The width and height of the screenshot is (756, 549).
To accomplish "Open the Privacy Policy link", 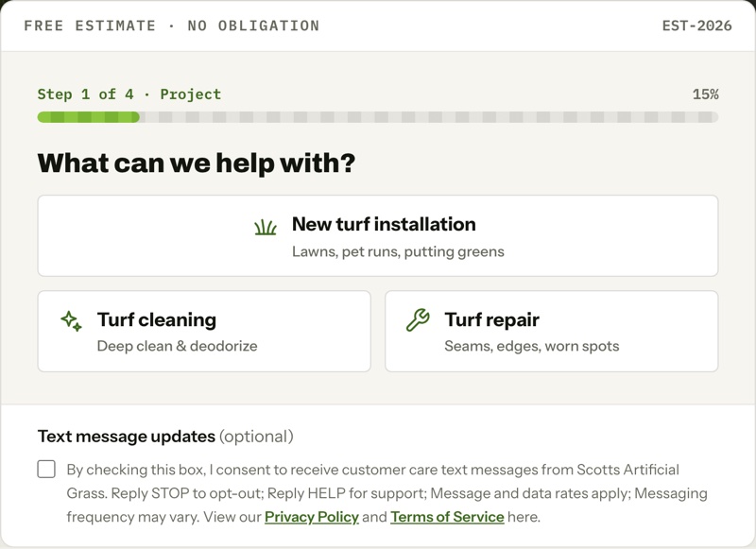I will 312,517.
